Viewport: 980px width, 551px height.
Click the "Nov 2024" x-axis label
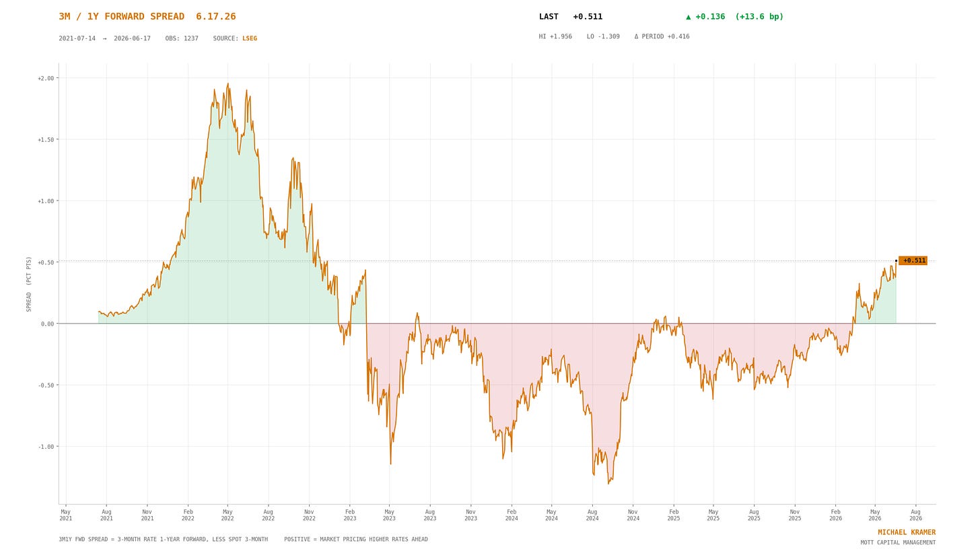pyautogui.click(x=633, y=515)
